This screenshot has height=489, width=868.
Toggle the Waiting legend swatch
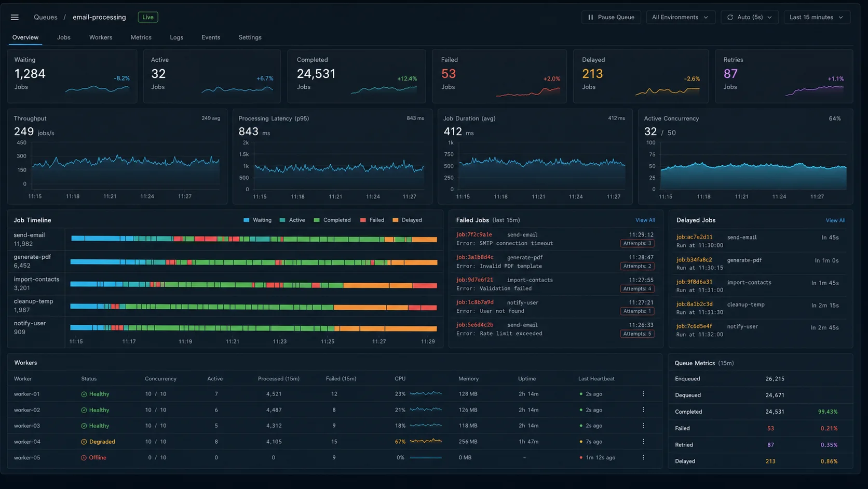[247, 220]
